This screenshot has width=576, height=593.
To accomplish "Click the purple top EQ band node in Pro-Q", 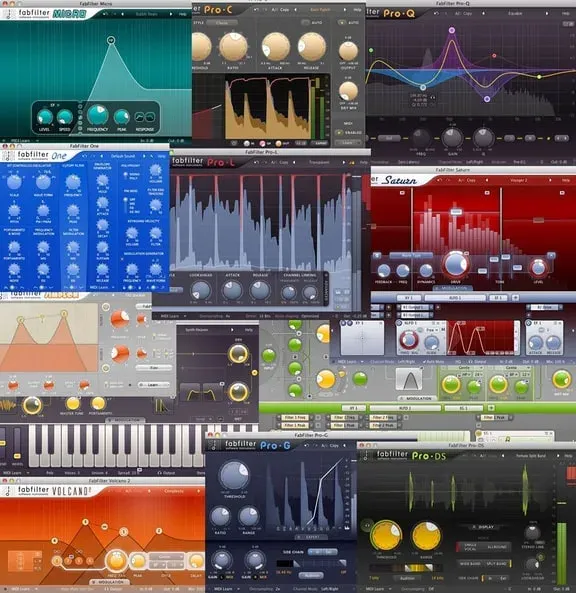I will pyautogui.click(x=452, y=30).
